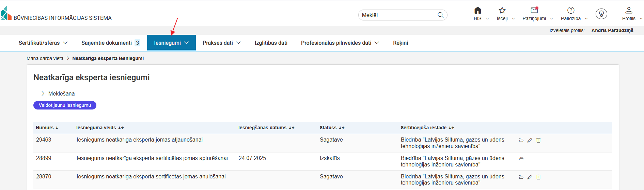Click Veidot jaunu iesniegumu button
Image resolution: width=644 pixels, height=190 pixels.
pos(65,105)
